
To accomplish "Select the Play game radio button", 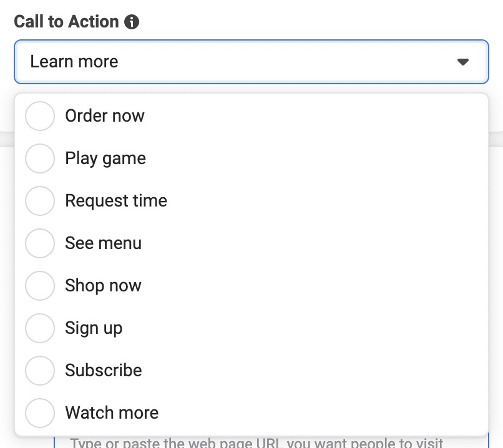I will point(40,158).
